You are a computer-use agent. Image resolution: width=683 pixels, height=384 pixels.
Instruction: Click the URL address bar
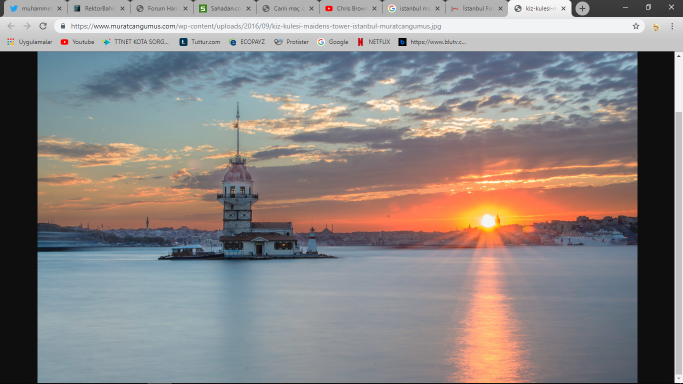[344, 26]
